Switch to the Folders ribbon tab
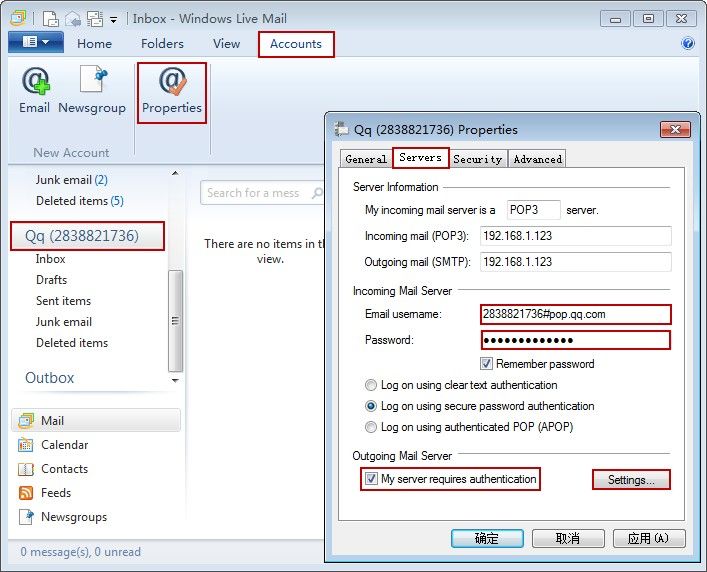The image size is (707, 572). (162, 44)
